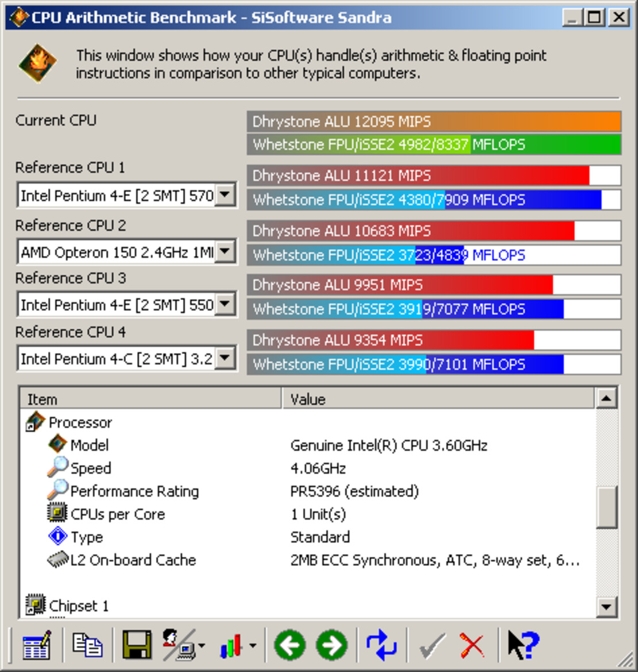Image resolution: width=638 pixels, height=672 pixels.
Task: Click the blue diamond Type icon
Action: point(57,536)
